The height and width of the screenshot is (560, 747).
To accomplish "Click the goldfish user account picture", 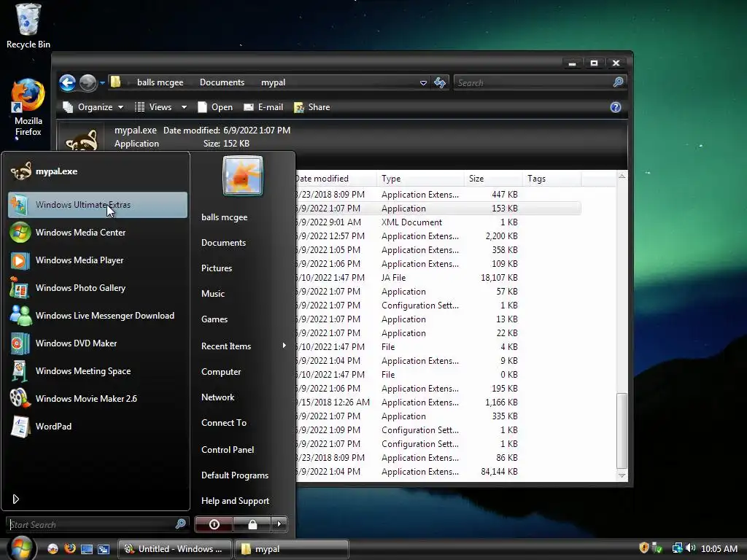I will (x=243, y=176).
